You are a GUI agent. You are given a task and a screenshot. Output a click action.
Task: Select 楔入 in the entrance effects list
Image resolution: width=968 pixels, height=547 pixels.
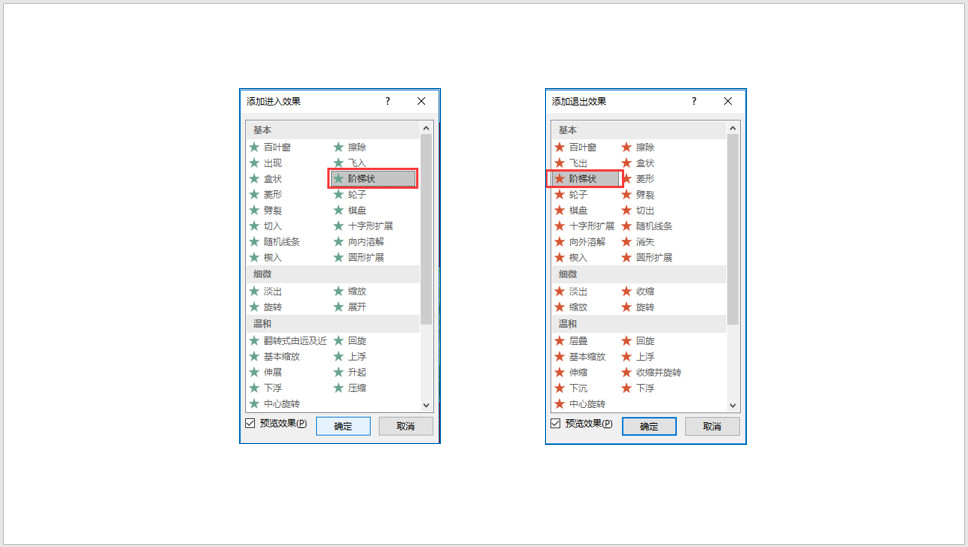coord(273,257)
